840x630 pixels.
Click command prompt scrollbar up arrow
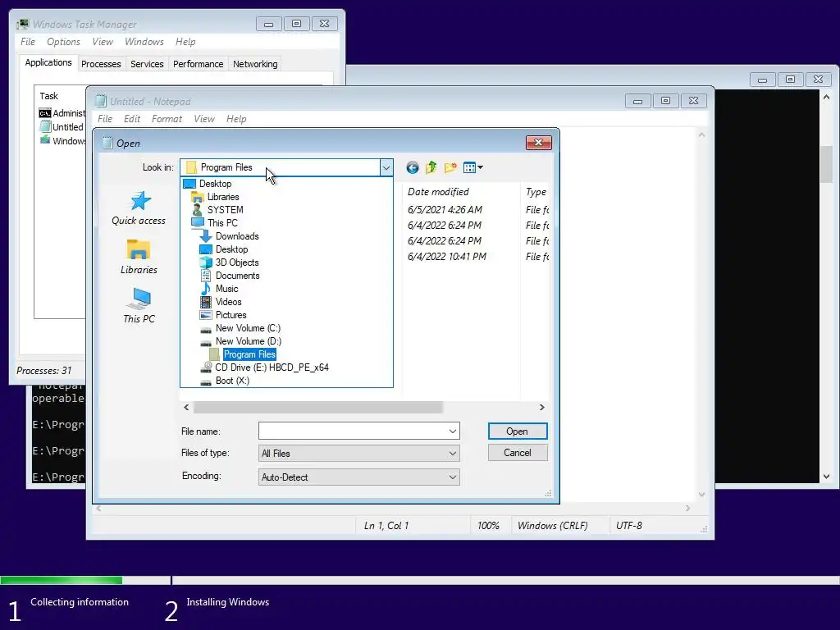(x=826, y=97)
